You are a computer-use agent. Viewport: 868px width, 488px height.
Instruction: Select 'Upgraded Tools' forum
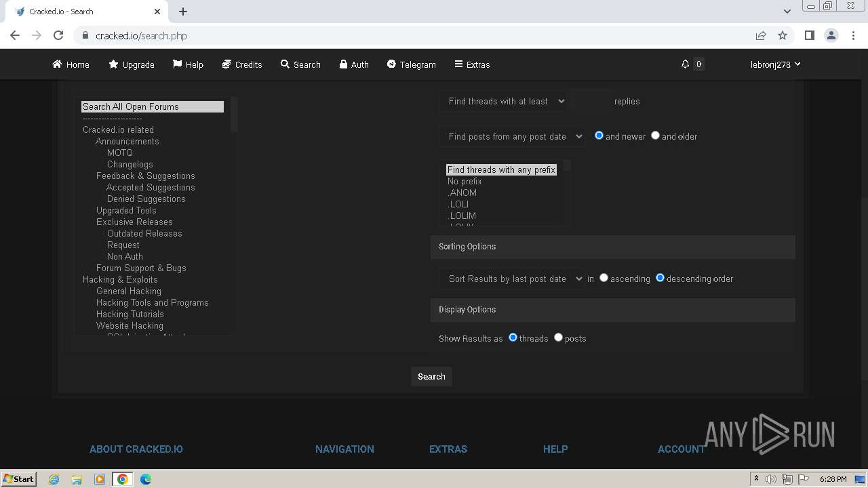point(126,211)
